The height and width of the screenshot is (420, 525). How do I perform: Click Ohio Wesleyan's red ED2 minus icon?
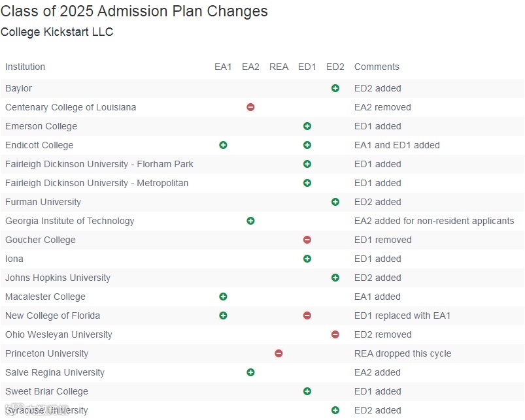click(335, 334)
